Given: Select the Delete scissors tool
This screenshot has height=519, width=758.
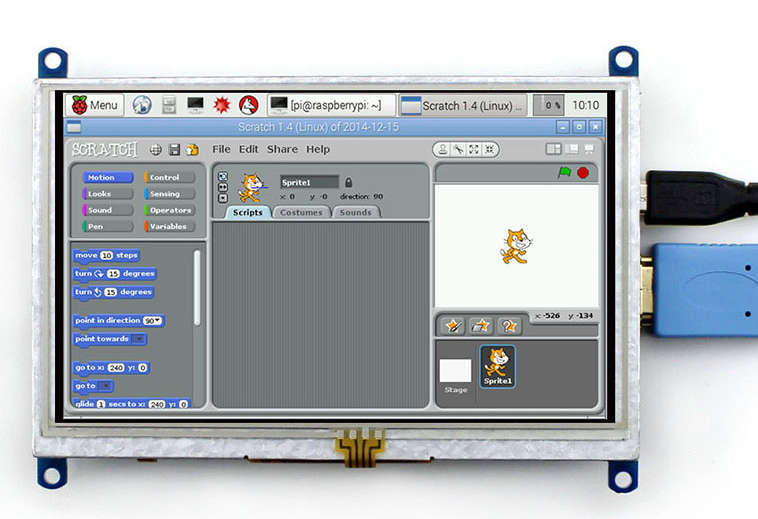Looking at the screenshot, I should coord(458,149).
